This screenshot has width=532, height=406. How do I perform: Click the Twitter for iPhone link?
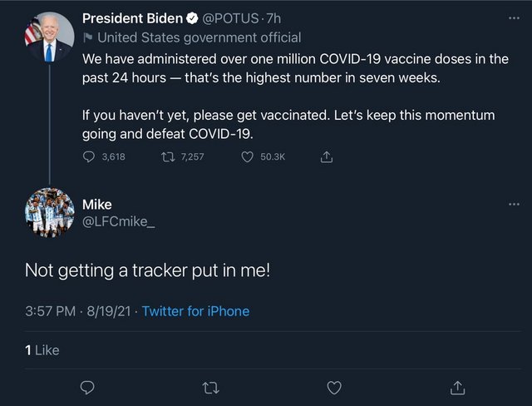coord(195,311)
